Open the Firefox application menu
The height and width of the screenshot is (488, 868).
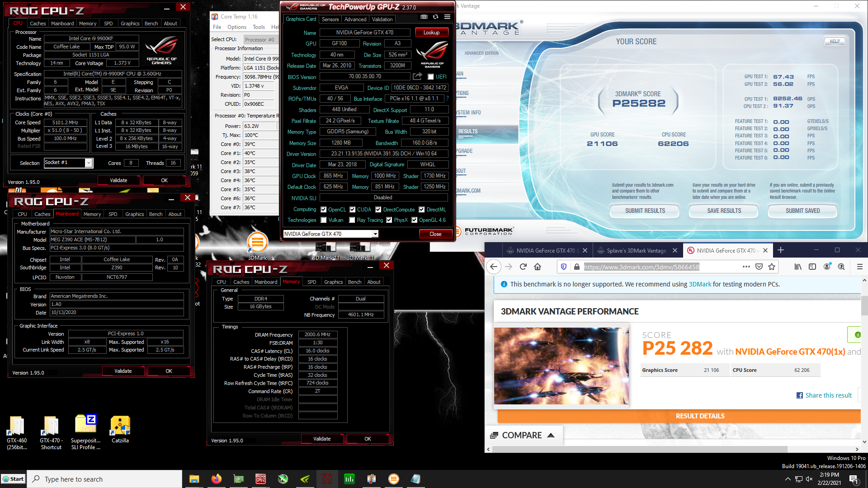[x=860, y=267]
